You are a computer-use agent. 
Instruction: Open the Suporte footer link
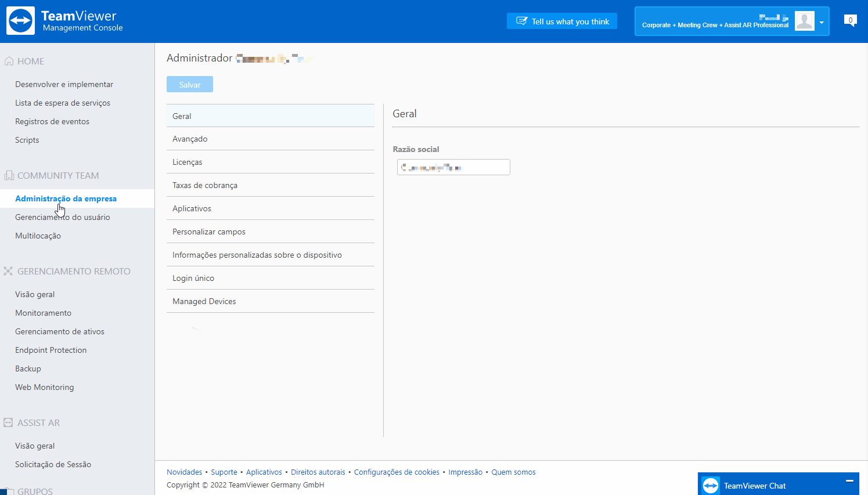[224, 472]
